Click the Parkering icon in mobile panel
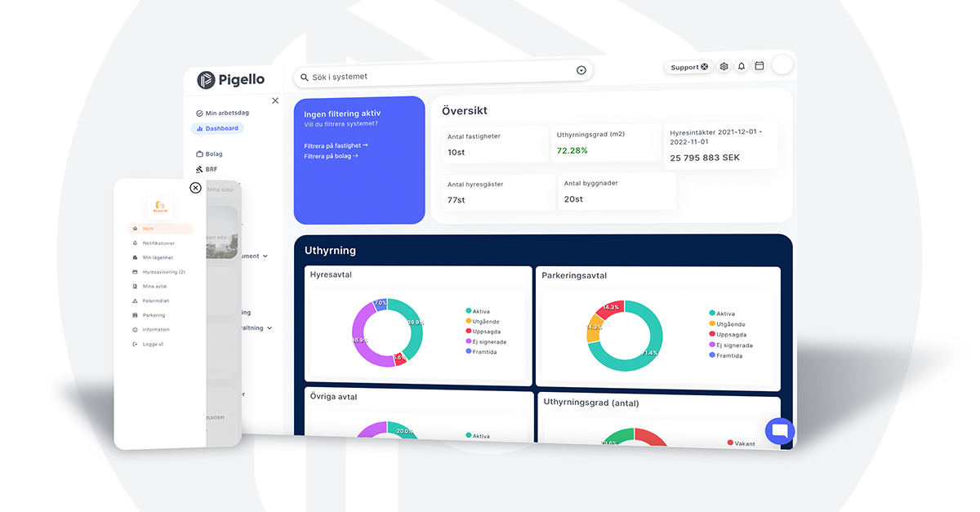 (135, 315)
